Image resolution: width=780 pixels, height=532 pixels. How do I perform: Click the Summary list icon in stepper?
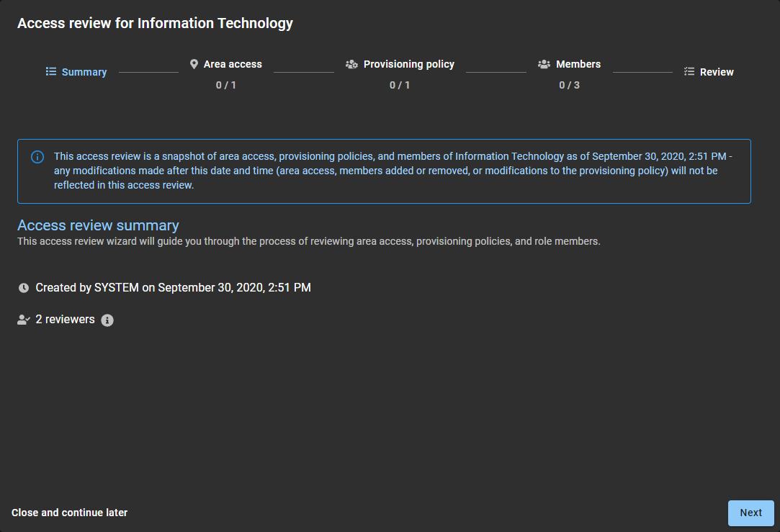click(x=51, y=72)
